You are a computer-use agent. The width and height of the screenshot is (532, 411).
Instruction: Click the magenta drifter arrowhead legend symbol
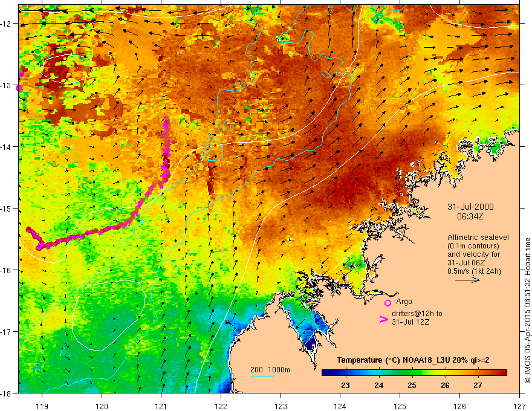click(383, 319)
